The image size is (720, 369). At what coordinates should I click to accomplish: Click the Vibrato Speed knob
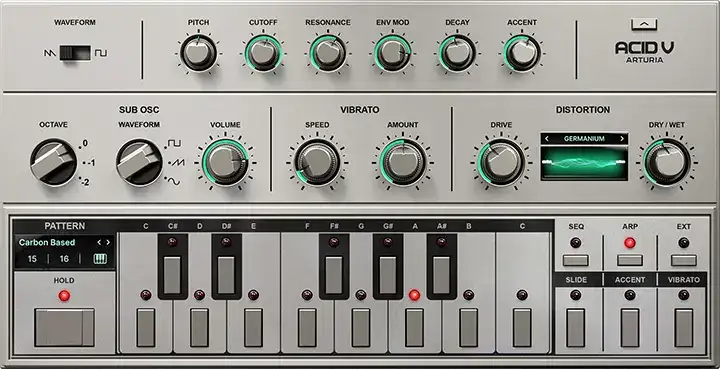pos(317,162)
